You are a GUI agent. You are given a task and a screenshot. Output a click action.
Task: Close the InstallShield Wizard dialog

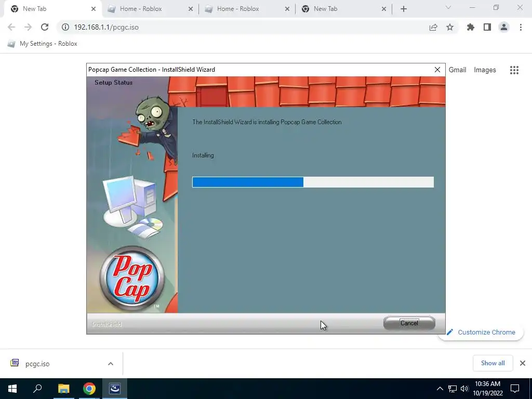point(437,70)
